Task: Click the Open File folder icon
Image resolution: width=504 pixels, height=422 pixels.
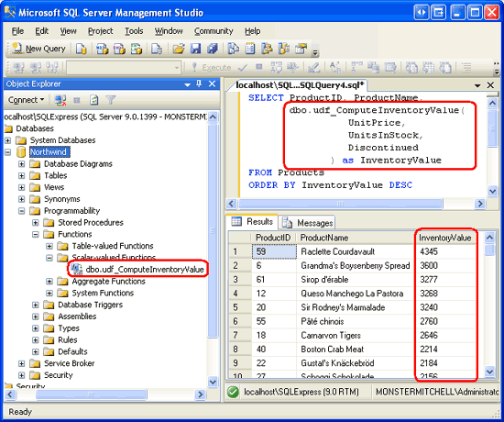Action: [x=179, y=49]
